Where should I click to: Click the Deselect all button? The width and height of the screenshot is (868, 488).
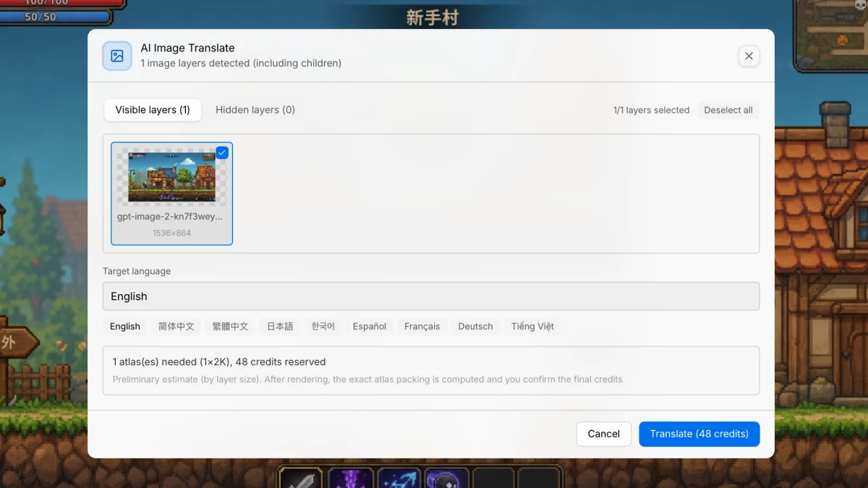click(x=728, y=110)
